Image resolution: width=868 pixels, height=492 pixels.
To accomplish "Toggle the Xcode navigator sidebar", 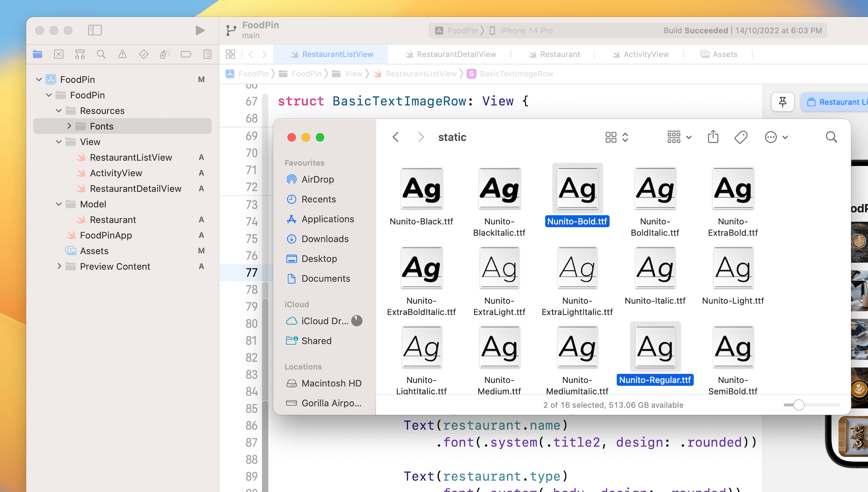I will (x=95, y=30).
